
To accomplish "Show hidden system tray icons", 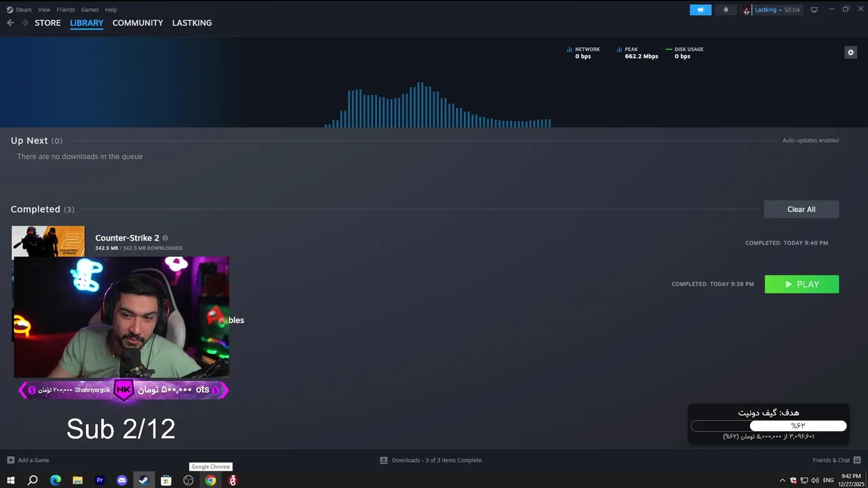I will pos(782,481).
